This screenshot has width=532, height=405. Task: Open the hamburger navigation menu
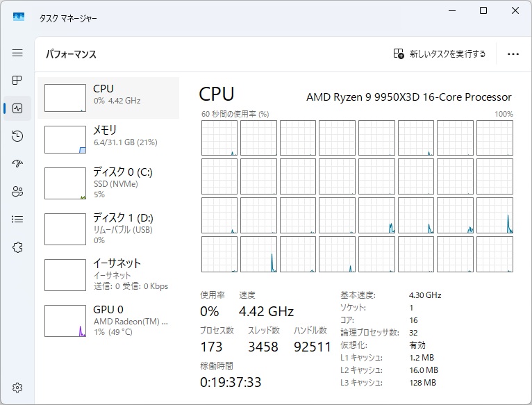(x=17, y=53)
